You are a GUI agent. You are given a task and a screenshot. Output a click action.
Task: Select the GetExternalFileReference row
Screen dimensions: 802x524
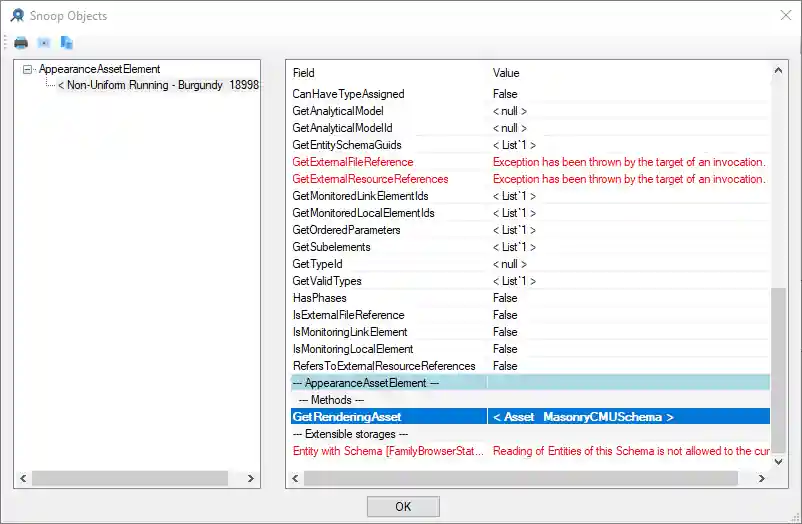click(352, 162)
